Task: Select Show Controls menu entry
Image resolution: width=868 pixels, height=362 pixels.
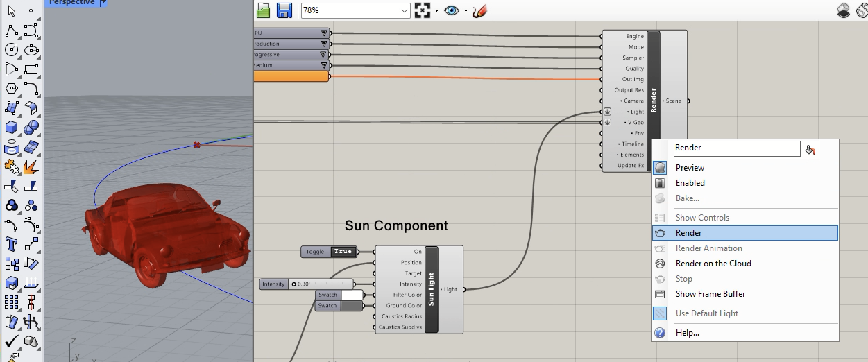Action: tap(745, 218)
